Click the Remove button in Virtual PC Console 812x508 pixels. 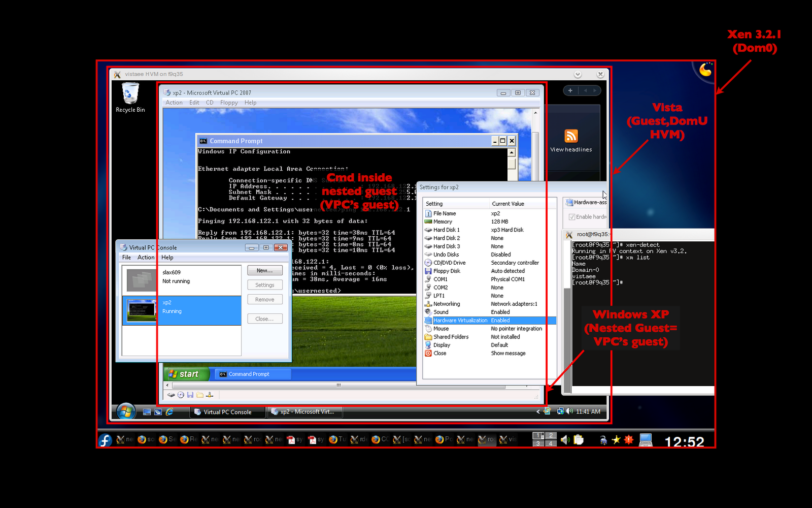(265, 300)
